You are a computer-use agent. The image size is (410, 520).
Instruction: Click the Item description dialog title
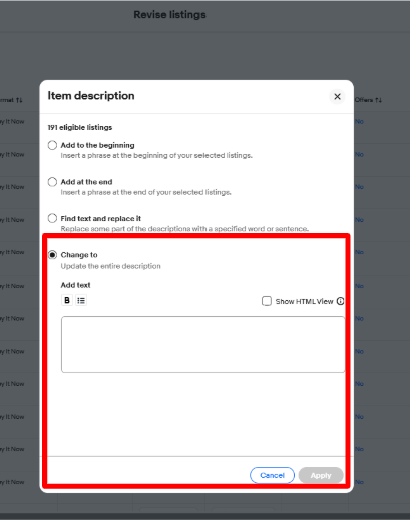pyautogui.click(x=91, y=96)
